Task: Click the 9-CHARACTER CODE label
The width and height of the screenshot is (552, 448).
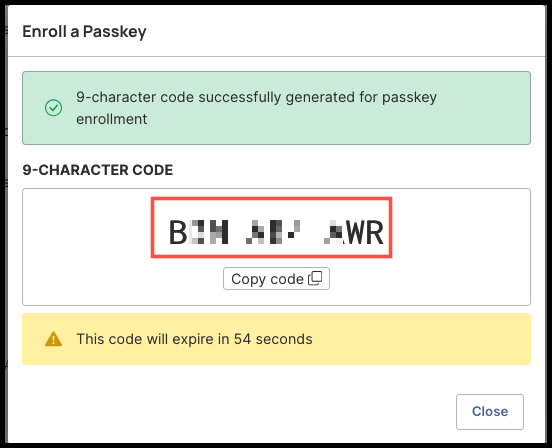Action: click(x=98, y=170)
